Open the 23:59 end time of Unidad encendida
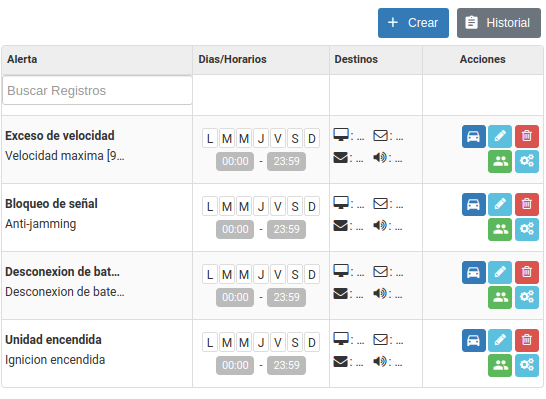546x399 pixels. 286,365
